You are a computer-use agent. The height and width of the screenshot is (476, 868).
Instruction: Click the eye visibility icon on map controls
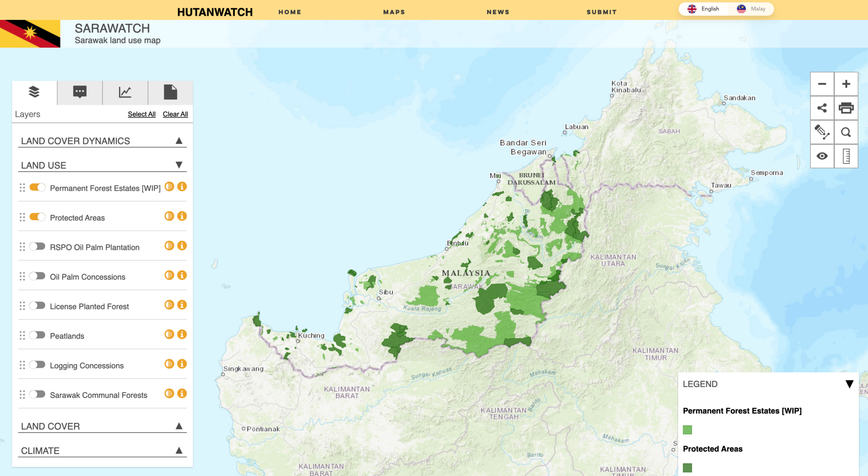coord(822,156)
